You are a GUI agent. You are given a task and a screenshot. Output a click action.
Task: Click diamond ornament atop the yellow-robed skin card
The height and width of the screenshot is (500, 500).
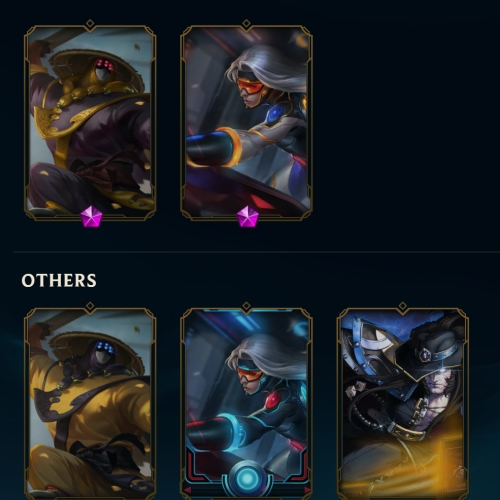click(90, 306)
